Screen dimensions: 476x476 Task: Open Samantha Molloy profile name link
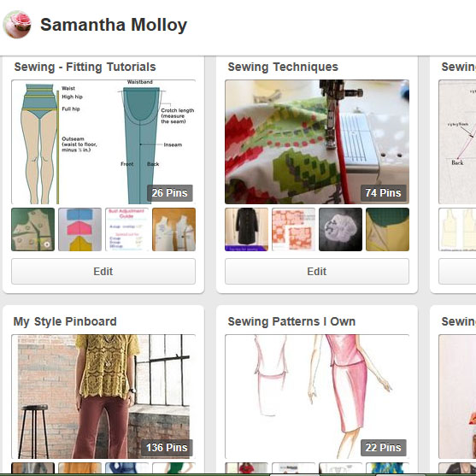point(114,25)
